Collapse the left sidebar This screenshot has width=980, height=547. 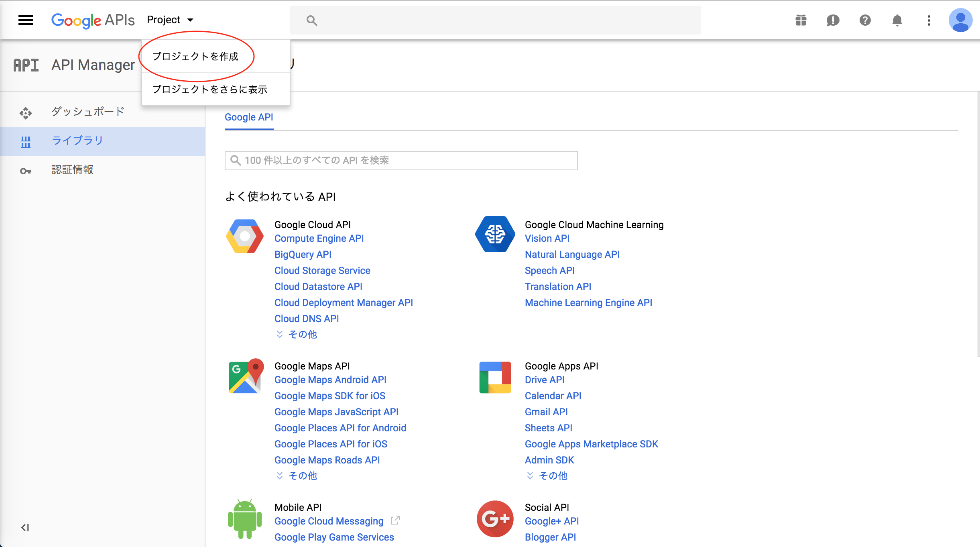pyautogui.click(x=25, y=528)
